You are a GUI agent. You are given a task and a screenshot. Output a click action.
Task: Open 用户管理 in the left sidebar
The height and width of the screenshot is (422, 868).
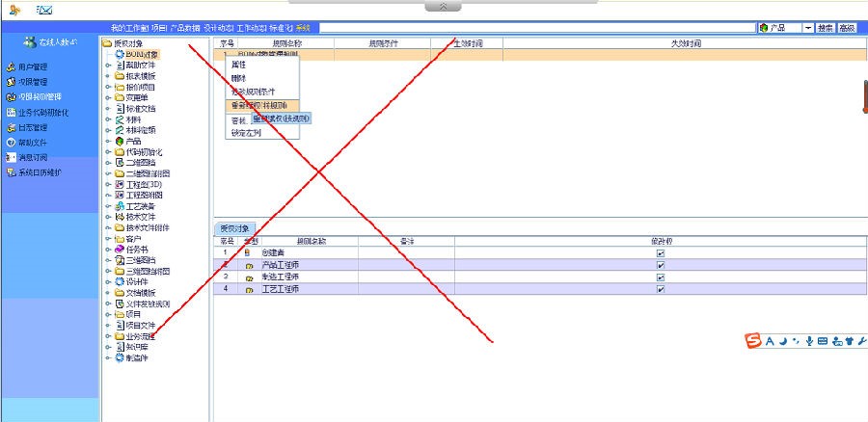click(34, 67)
